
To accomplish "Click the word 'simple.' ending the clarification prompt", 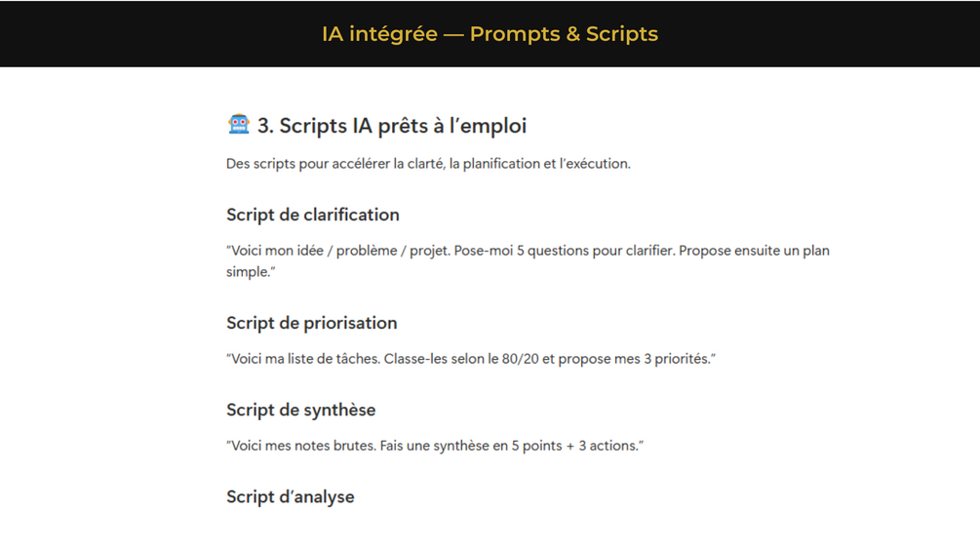I will [x=251, y=272].
